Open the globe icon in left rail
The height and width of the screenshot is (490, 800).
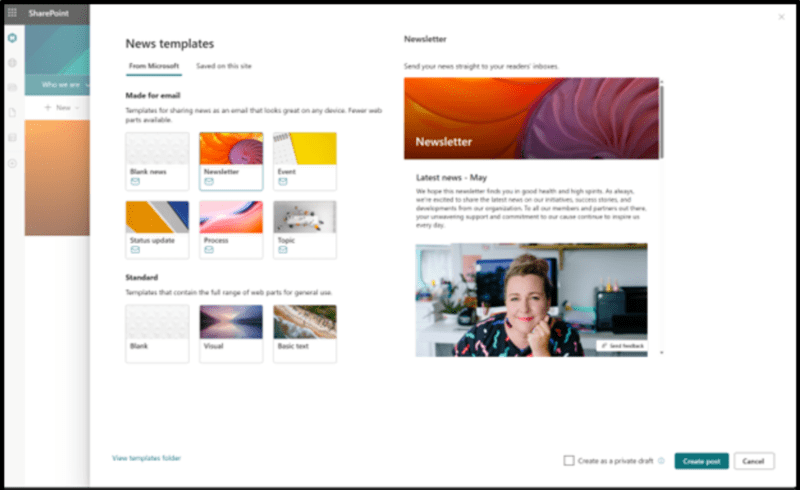pos(12,63)
